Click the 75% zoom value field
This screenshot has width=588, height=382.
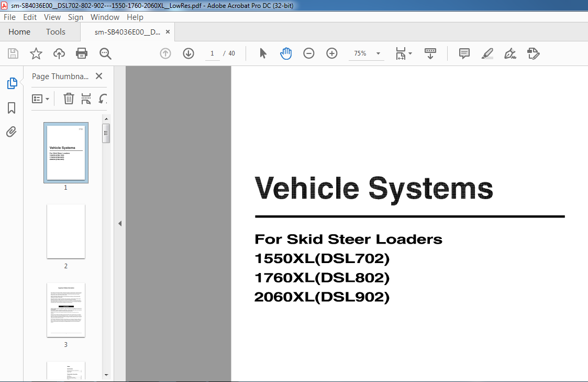[360, 53]
